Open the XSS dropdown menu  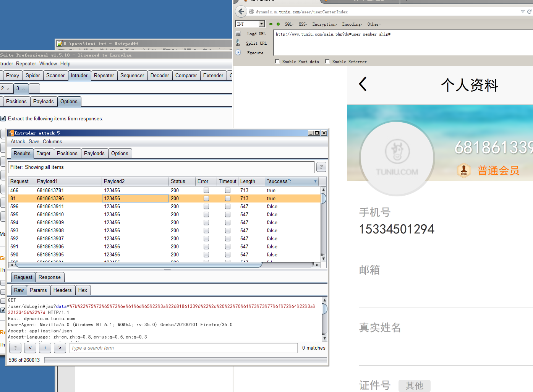tap(303, 24)
